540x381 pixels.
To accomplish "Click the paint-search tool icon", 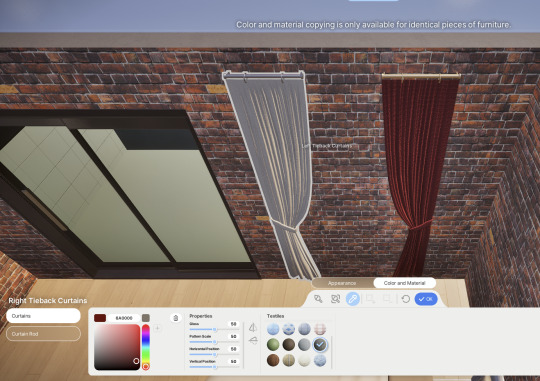I will click(318, 299).
